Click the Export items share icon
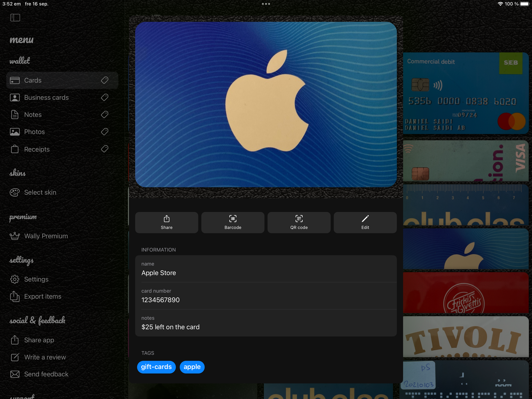532x399 pixels. point(15,296)
